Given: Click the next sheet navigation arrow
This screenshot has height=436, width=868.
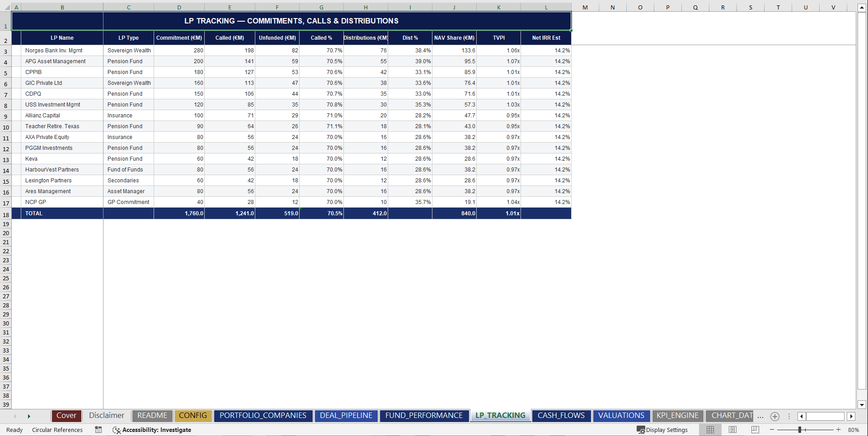Looking at the screenshot, I should [29, 416].
